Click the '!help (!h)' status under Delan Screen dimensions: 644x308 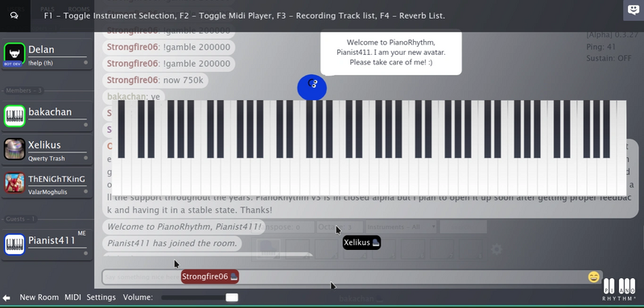[x=41, y=63]
